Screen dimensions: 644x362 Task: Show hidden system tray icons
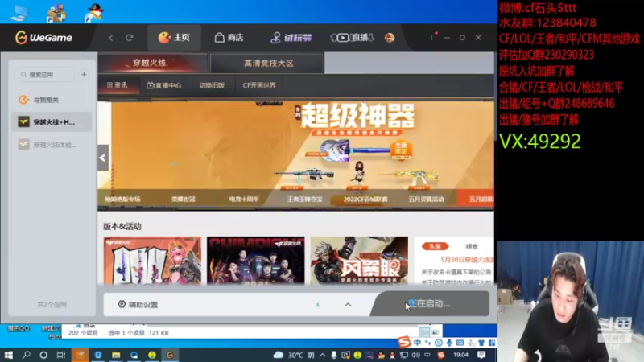pos(323,355)
